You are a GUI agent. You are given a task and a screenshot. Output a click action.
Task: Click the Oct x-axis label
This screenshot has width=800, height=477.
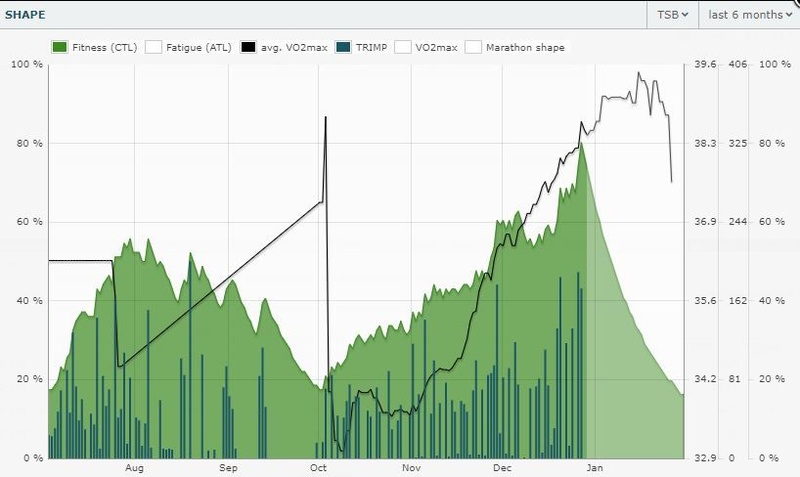318,468
